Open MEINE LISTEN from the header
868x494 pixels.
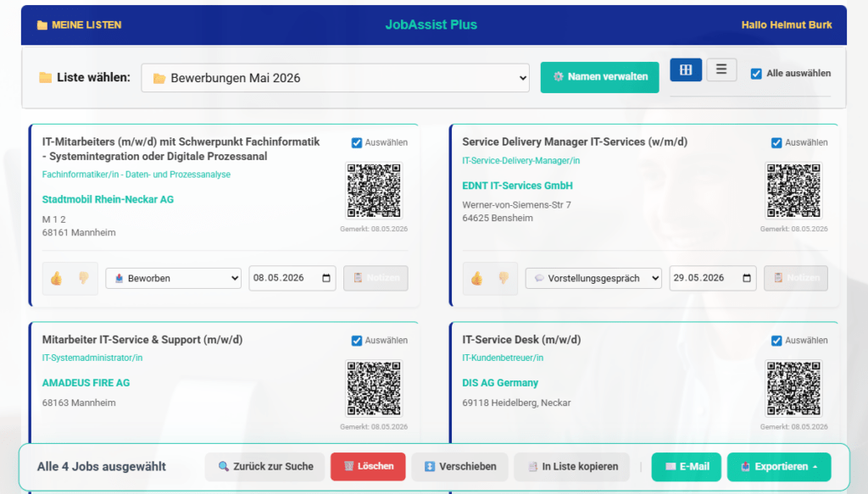pyautogui.click(x=79, y=25)
